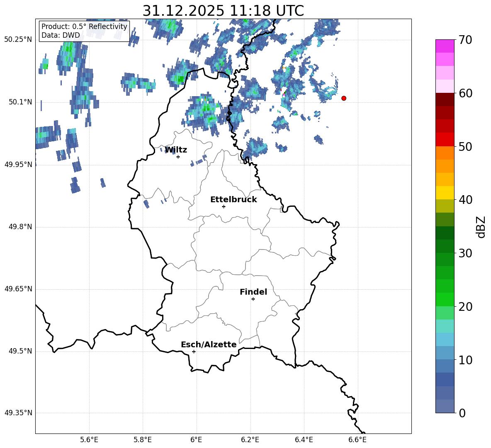Click the 49.95°N latitude label
The height and width of the screenshot is (448, 491).
18,165
